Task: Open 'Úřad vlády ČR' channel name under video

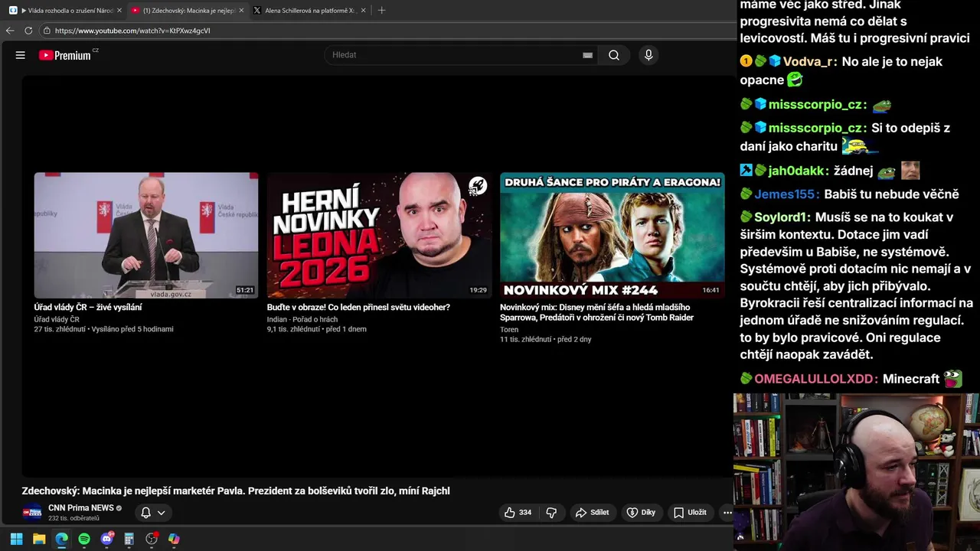Action: click(57, 319)
